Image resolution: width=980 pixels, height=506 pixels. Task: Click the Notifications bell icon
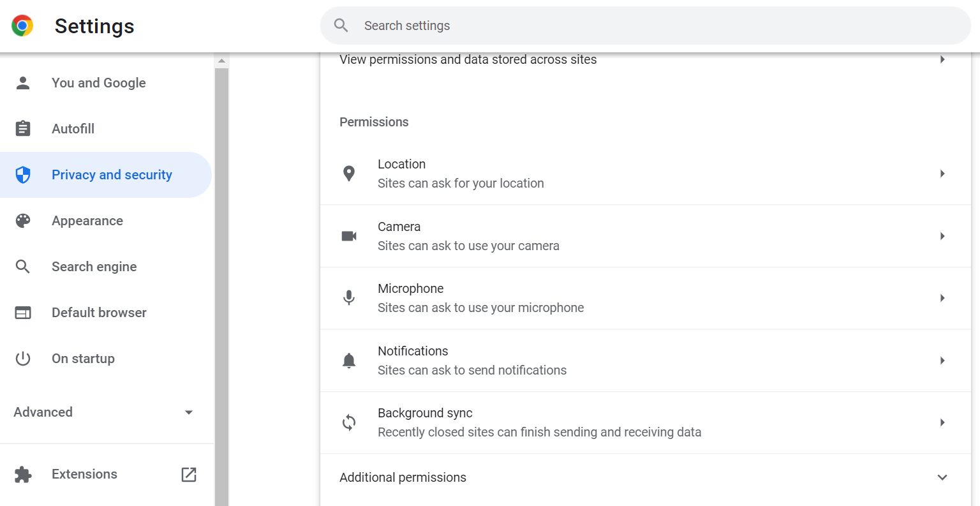(349, 361)
